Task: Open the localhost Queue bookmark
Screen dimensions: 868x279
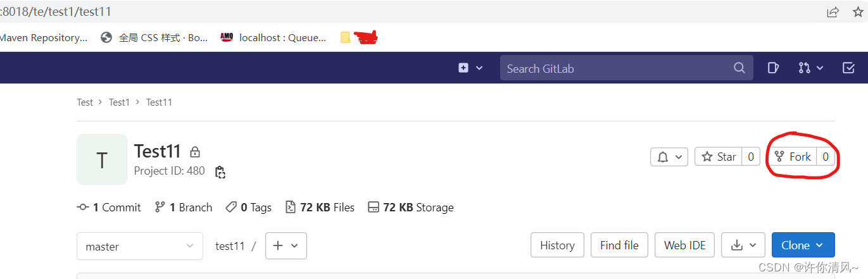Action: [x=274, y=37]
